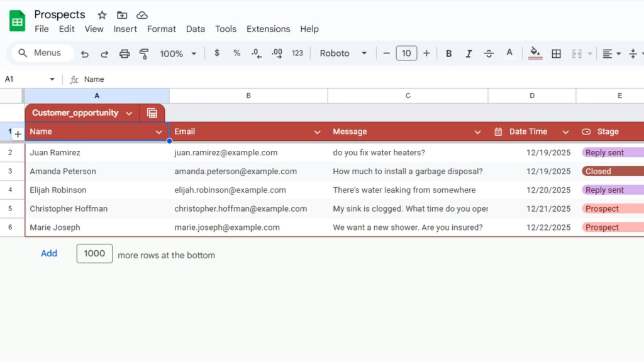Open the table view calculator icon
The height and width of the screenshot is (362, 644).
tap(152, 113)
